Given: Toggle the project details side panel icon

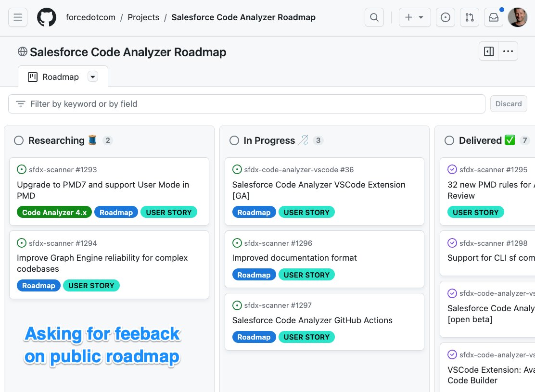Looking at the screenshot, I should click(x=489, y=51).
